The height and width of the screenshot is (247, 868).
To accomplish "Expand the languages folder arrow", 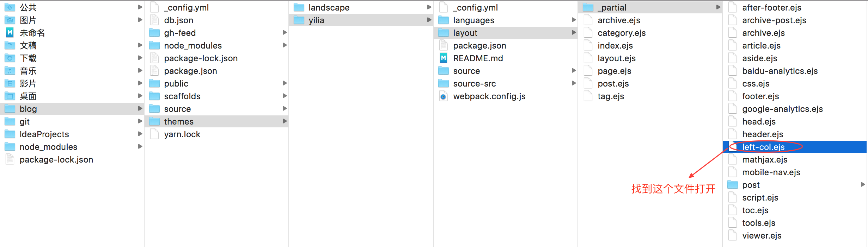I will 574,20.
